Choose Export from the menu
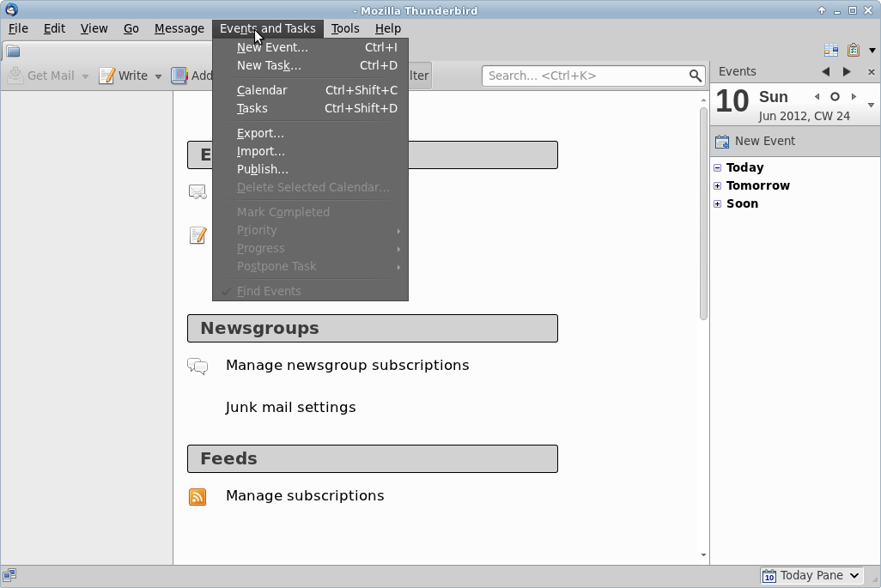Image resolution: width=881 pixels, height=588 pixels. [x=310, y=133]
